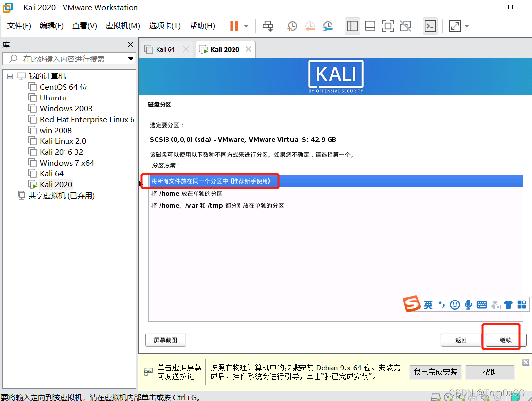
Task: Toggle the thumbnail bar view icon
Action: pos(370,26)
